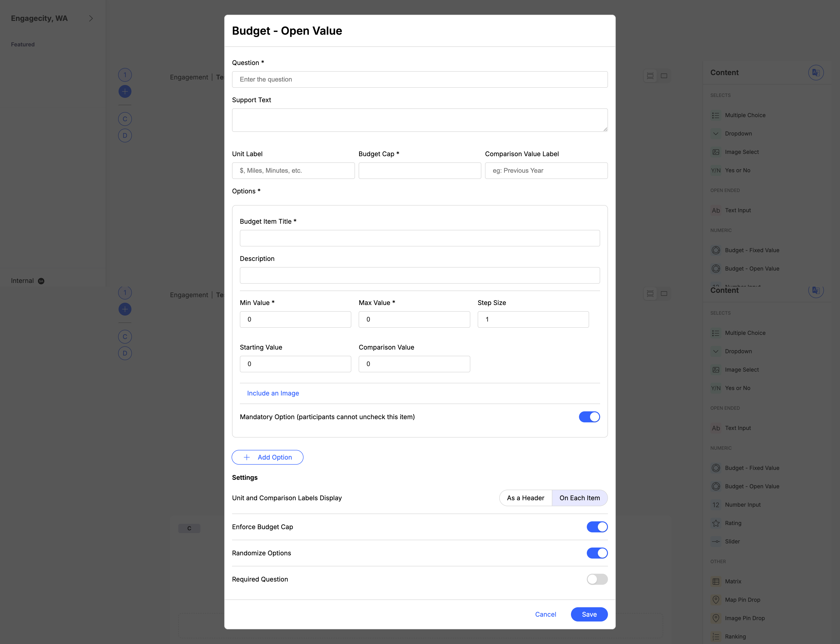Select On Each Item display option

[579, 498]
